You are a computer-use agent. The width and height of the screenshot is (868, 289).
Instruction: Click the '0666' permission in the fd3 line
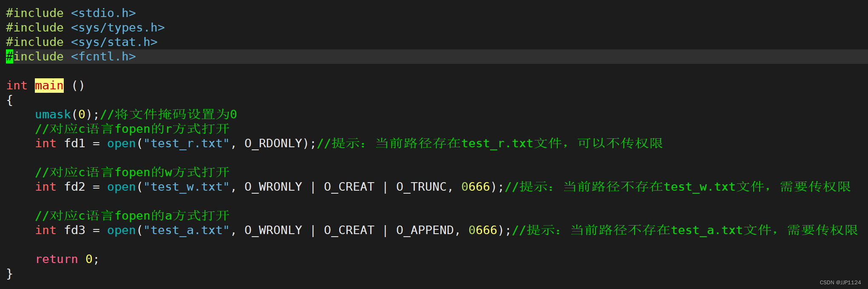[x=483, y=230]
